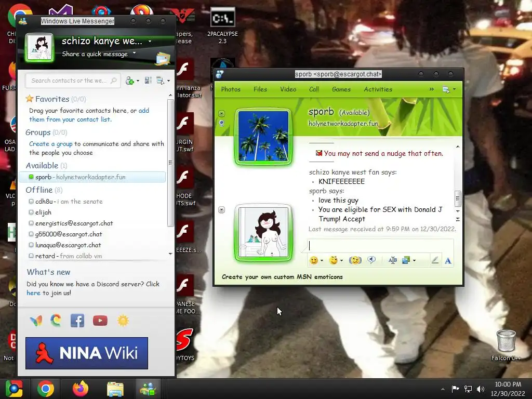Image resolution: width=532 pixels, height=399 pixels.
Task: Click the chat history scrollbar thumb
Action: (458, 198)
